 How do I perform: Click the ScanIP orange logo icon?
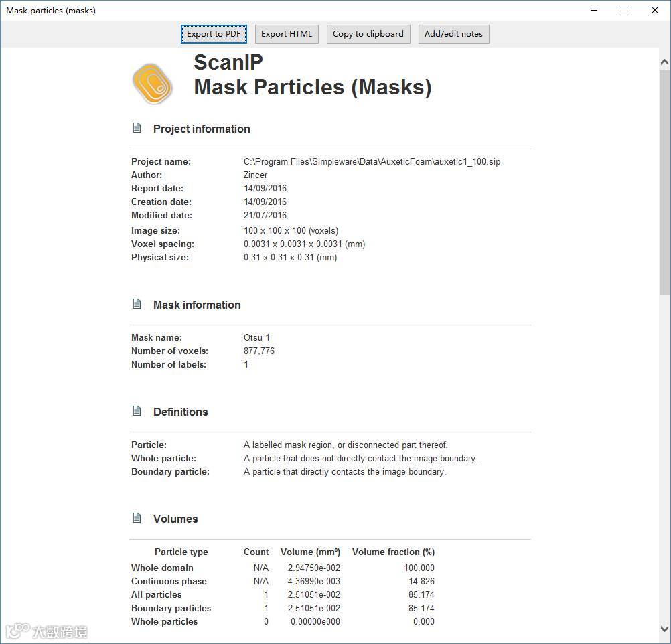point(153,84)
